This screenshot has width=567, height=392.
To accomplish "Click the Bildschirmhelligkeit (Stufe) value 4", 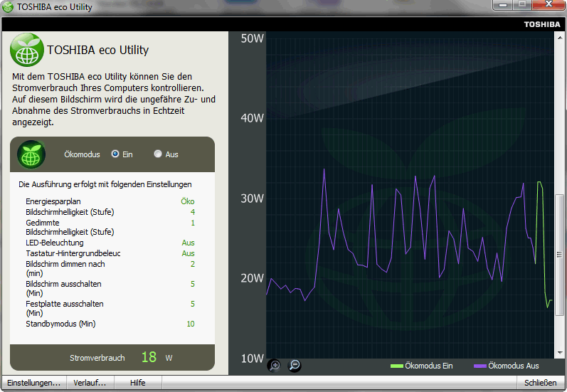I will point(193,212).
